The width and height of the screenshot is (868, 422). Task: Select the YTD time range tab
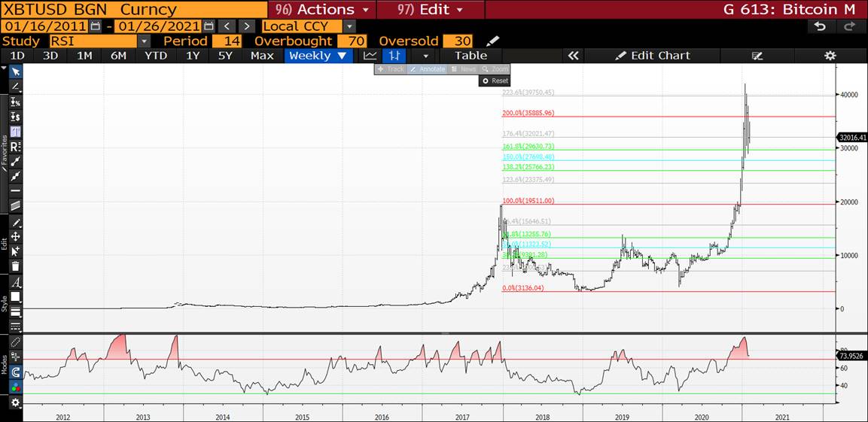click(155, 56)
